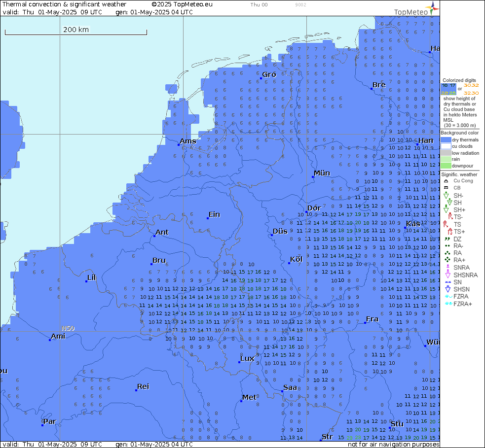
Task: Click the Bremen city marker
Action: (x=372, y=89)
